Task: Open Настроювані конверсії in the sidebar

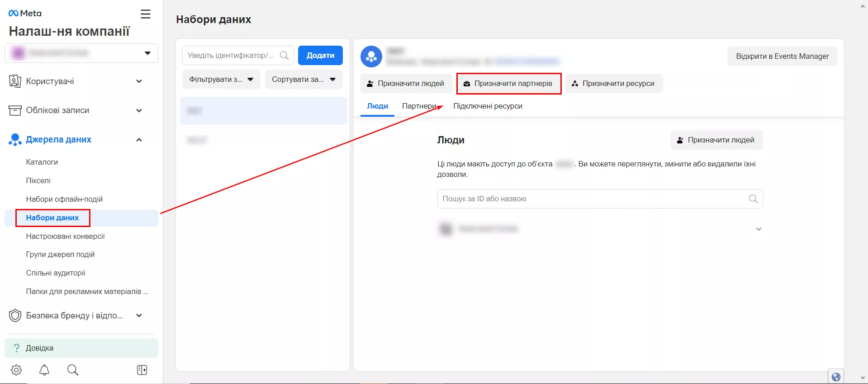Action: pyautogui.click(x=65, y=236)
